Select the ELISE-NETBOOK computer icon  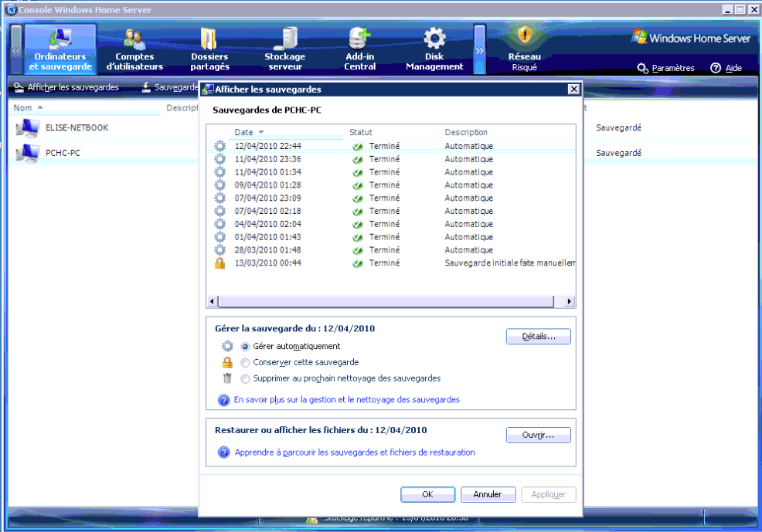point(27,128)
